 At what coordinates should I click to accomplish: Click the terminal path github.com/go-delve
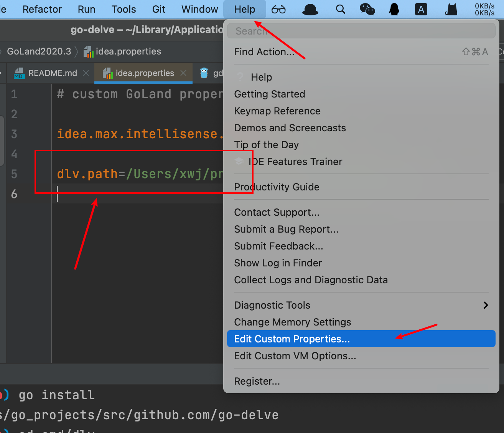(206, 415)
